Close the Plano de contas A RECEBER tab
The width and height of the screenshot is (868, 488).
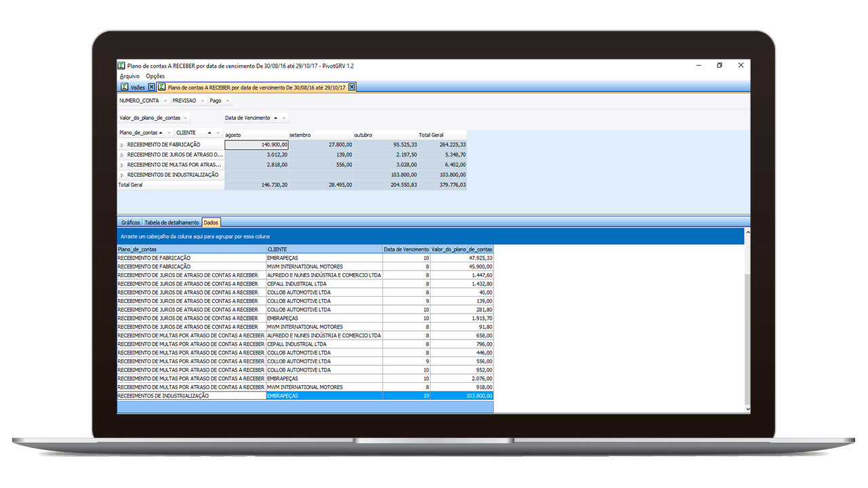click(x=352, y=87)
